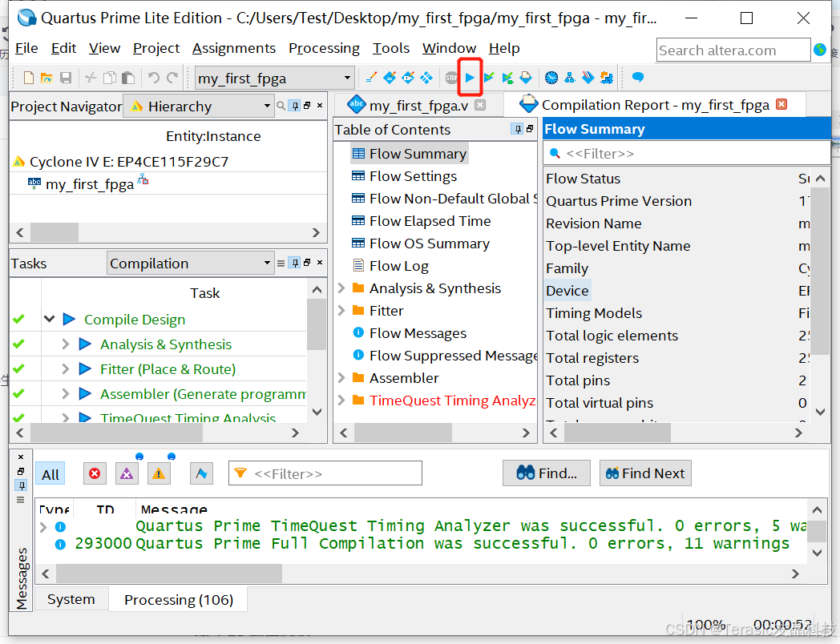Image resolution: width=840 pixels, height=644 pixels.
Task: Launch TimeQuest Timing Analyzer clock icon
Action: (551, 78)
